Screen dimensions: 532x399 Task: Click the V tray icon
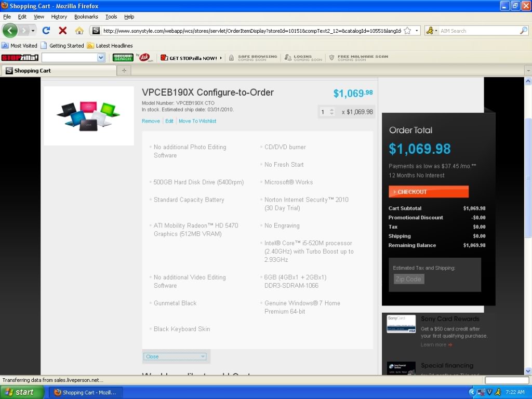point(489,392)
